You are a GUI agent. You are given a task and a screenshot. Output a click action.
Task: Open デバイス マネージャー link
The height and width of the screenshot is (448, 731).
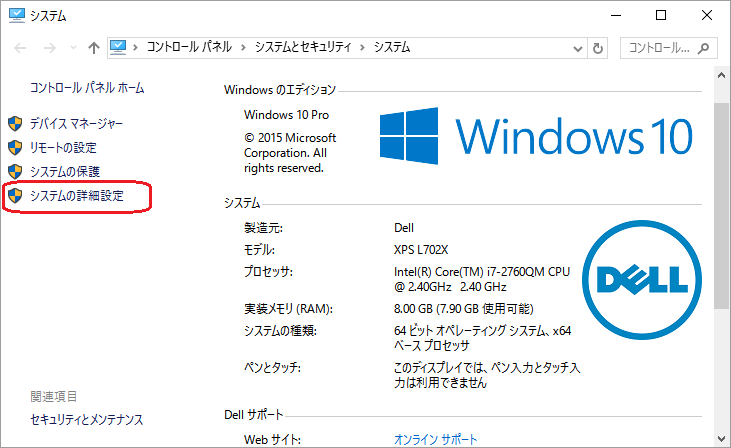[76, 124]
